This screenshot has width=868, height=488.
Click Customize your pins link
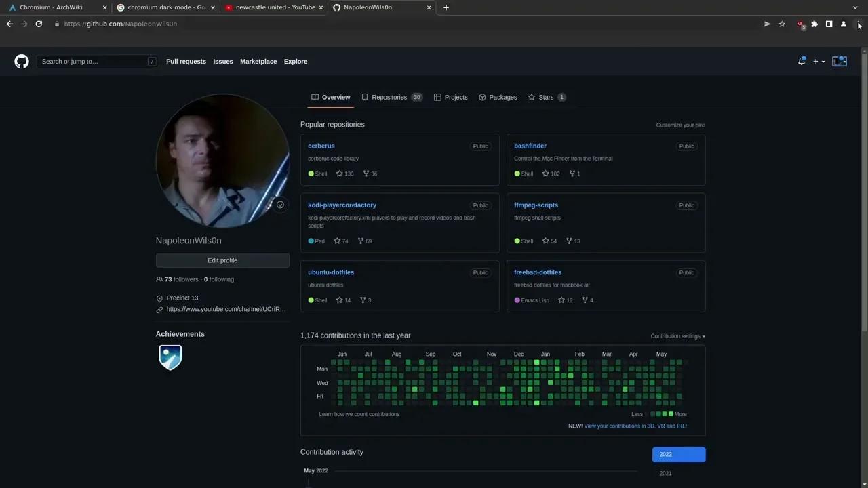[681, 125]
